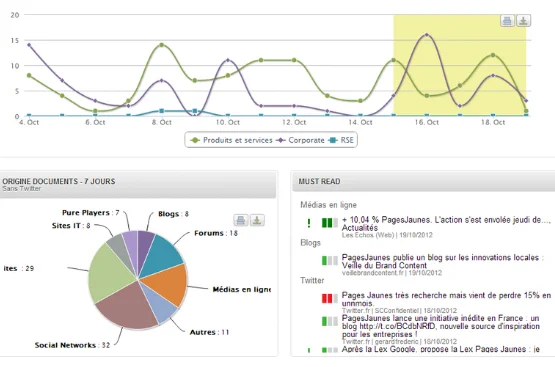The width and height of the screenshot is (555, 367).
Task: Click Produits et services point at 18 Oct
Action: [493, 55]
